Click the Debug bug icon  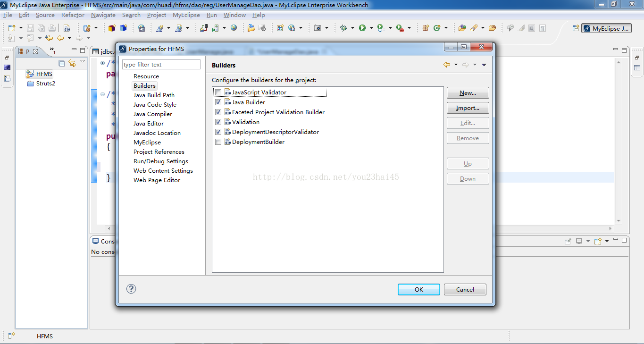(343, 28)
